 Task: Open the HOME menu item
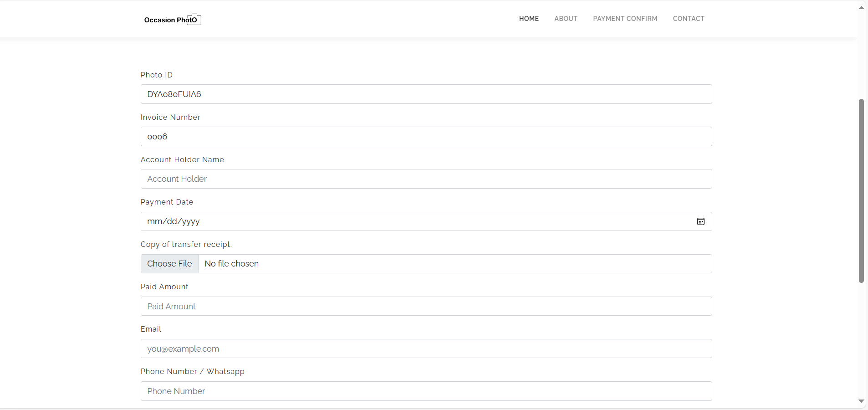529,19
